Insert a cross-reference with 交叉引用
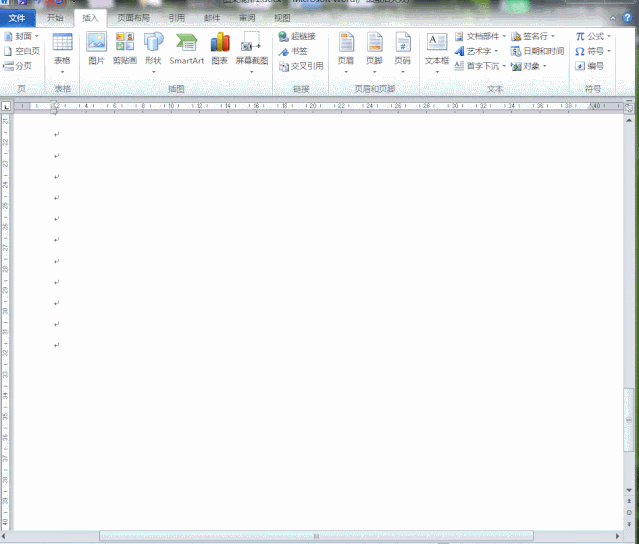This screenshot has width=639, height=544. click(301, 66)
